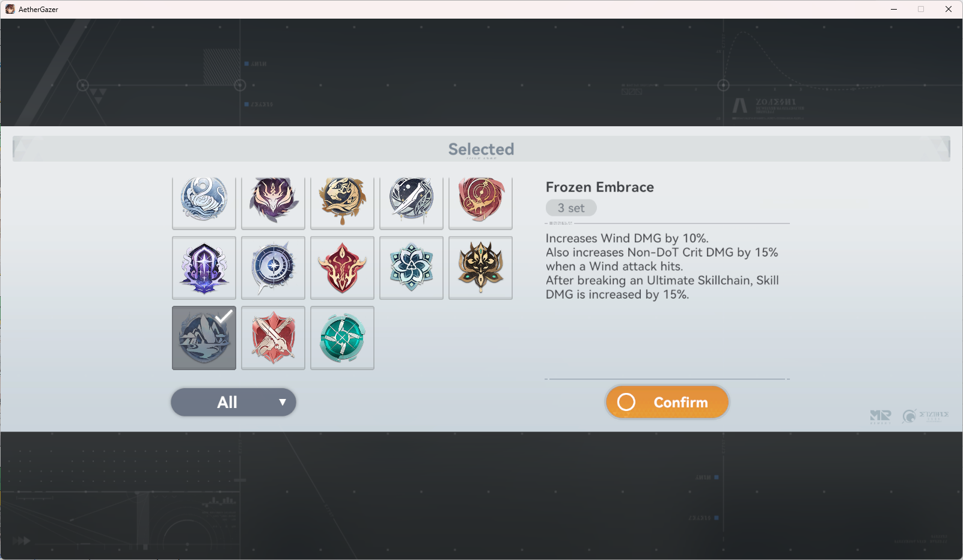Select the white swirling cloud sigil icon
The image size is (963, 560).
(x=204, y=203)
